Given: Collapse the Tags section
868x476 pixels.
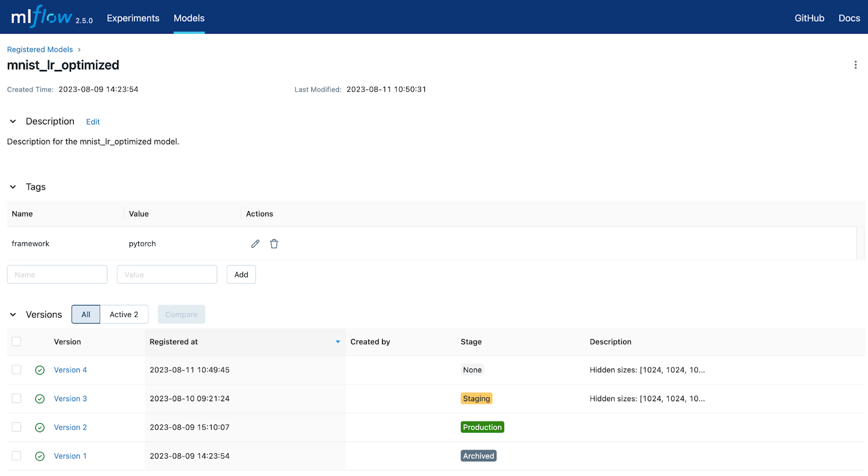Looking at the screenshot, I should 13,187.
